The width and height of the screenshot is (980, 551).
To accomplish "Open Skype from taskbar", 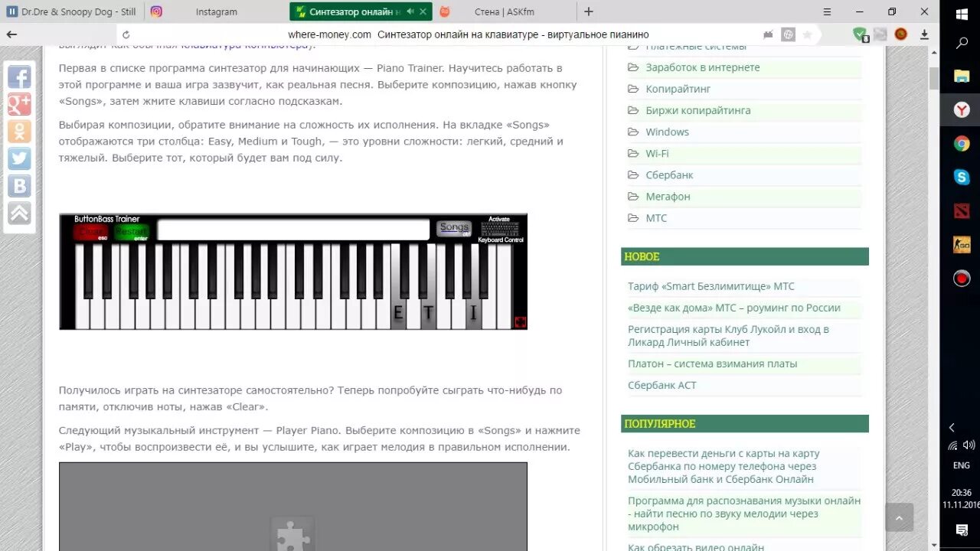I will click(x=962, y=178).
